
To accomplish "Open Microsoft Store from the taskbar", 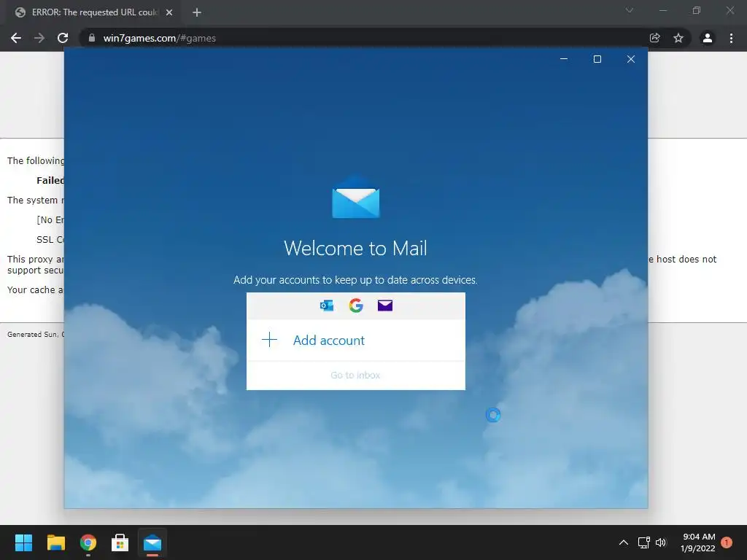I will tap(120, 542).
